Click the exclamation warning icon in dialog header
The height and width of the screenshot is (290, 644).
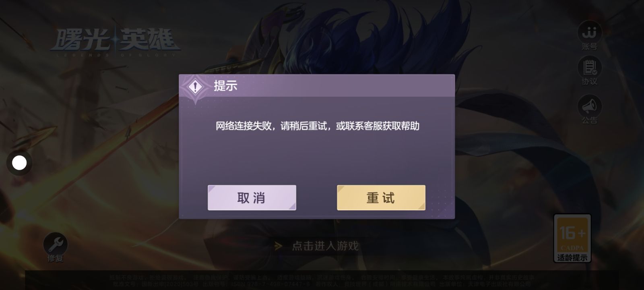196,86
